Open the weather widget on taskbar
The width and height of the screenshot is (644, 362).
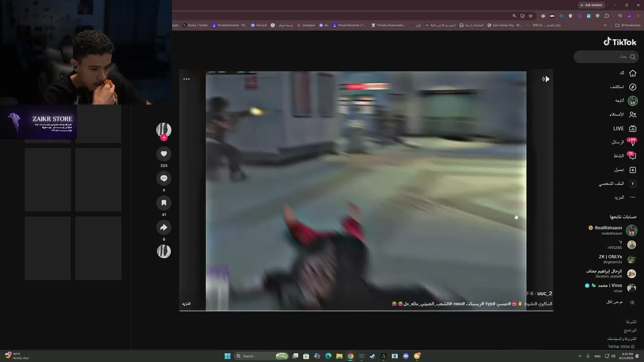[17, 356]
